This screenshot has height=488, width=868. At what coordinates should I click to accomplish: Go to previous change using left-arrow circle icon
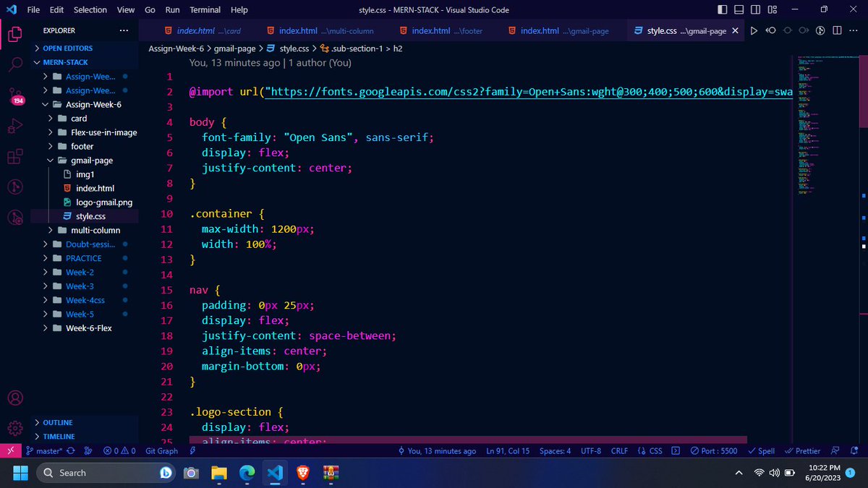tap(771, 31)
